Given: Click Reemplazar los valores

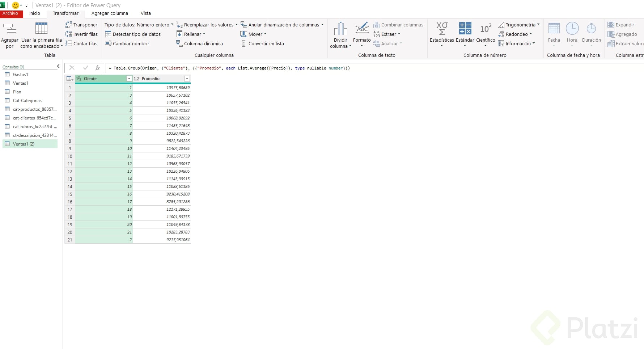Looking at the screenshot, I should 207,25.
